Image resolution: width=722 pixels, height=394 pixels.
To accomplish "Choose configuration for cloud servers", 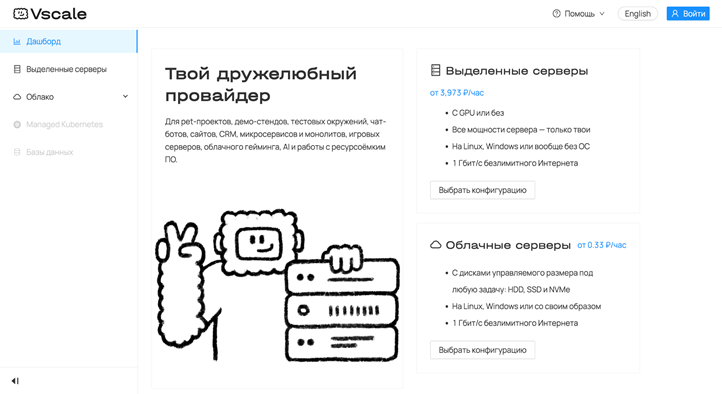I will pyautogui.click(x=482, y=350).
